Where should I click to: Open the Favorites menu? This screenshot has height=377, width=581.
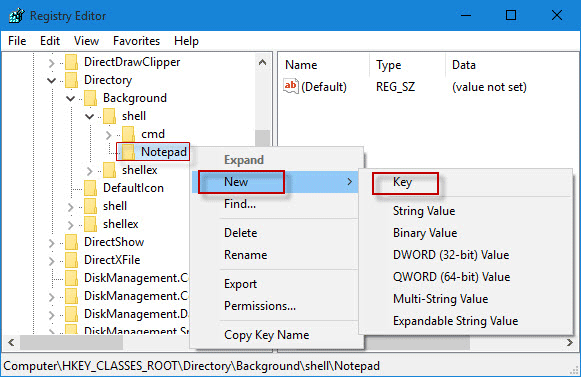(136, 41)
